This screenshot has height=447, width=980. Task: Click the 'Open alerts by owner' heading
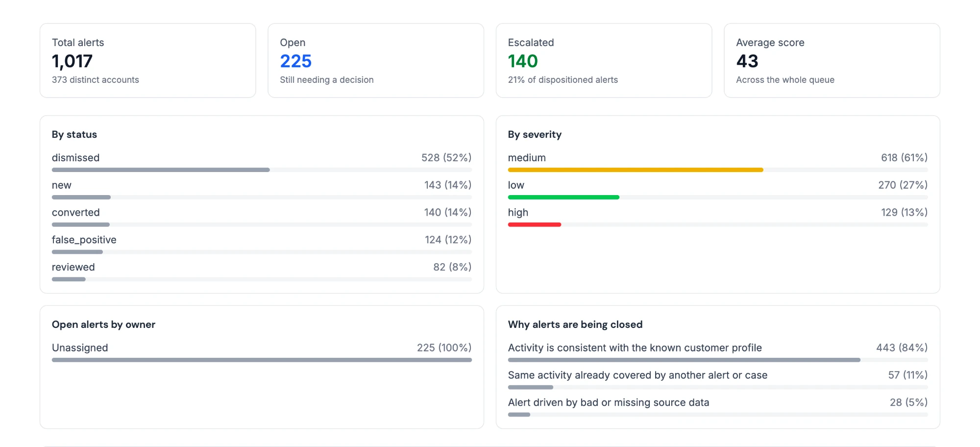point(103,325)
